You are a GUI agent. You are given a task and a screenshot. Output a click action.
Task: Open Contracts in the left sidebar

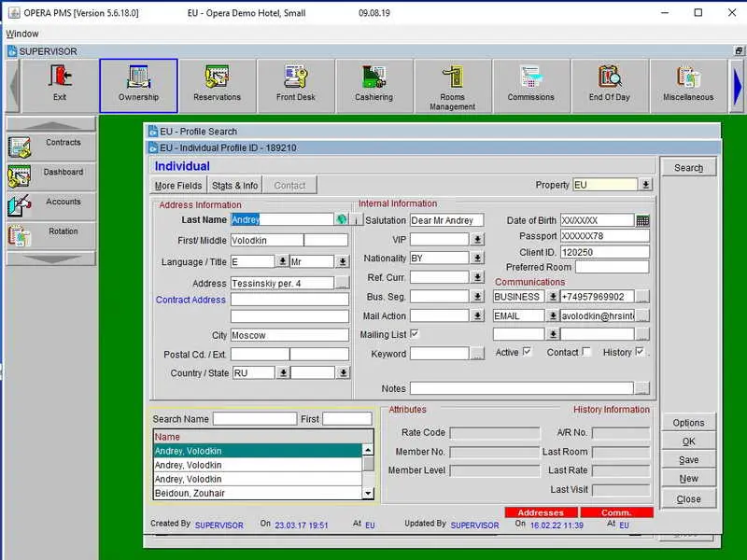point(51,147)
